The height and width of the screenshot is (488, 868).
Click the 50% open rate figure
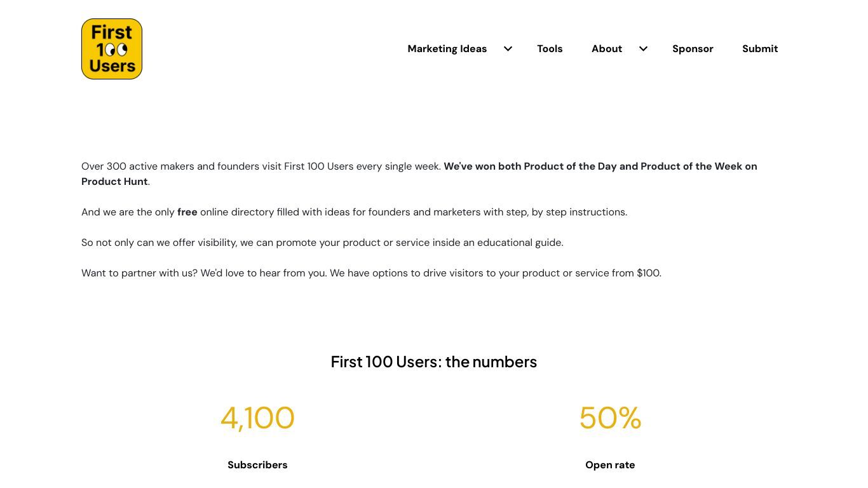[x=610, y=418]
